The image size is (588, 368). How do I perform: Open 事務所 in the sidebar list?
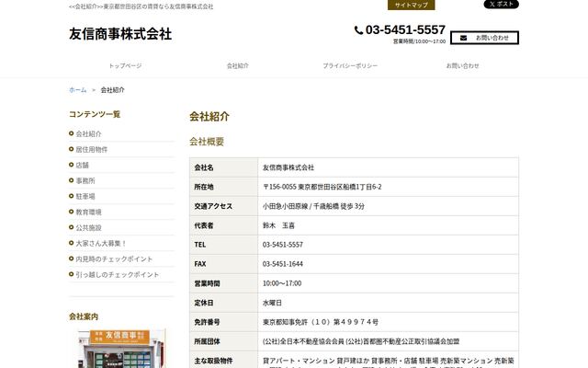click(85, 181)
